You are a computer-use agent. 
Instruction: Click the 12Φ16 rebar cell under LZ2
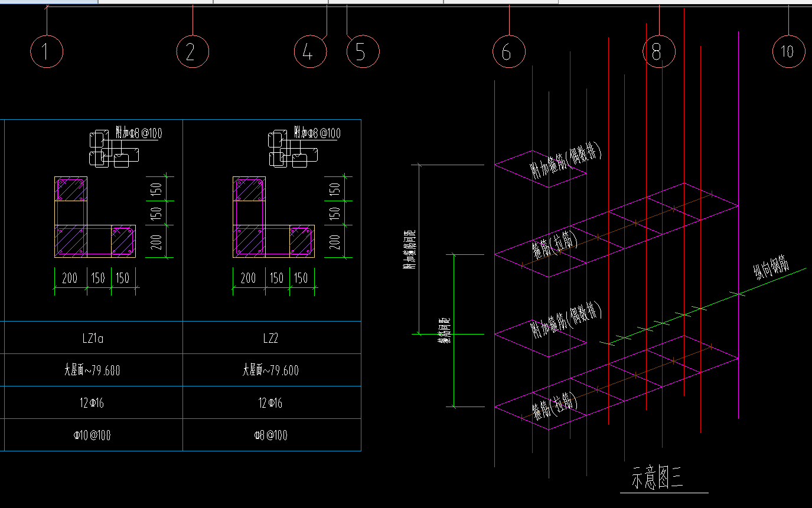pos(271,403)
